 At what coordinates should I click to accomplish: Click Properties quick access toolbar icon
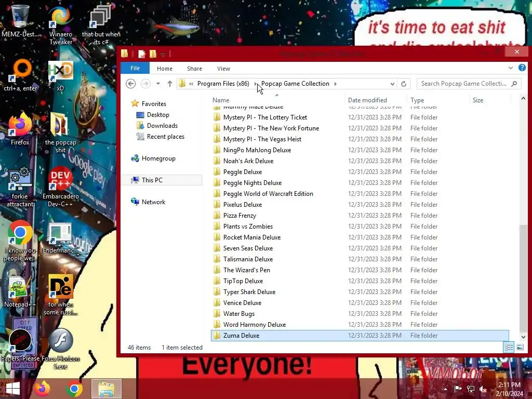point(142,54)
